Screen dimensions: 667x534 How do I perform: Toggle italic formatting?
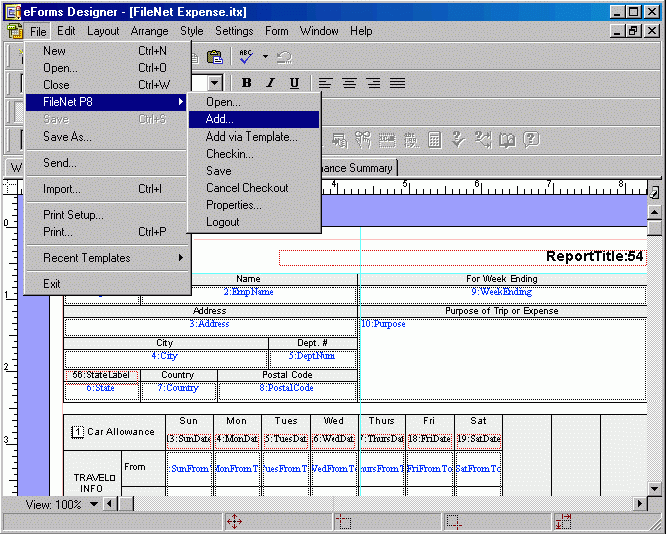[270, 83]
